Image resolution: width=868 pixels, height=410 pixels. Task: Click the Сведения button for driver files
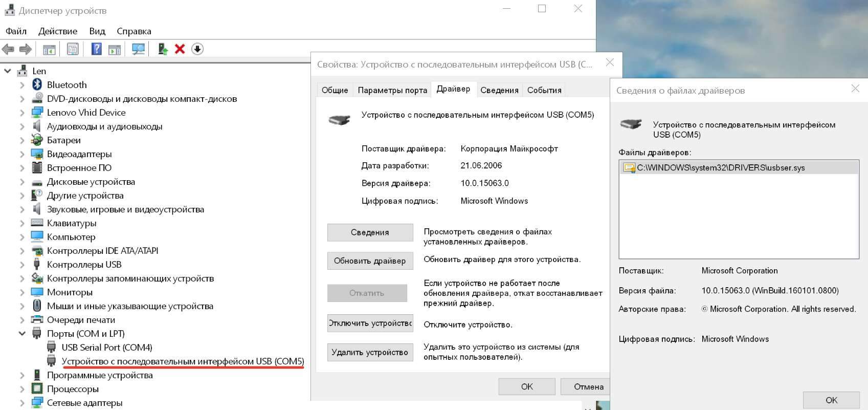370,232
